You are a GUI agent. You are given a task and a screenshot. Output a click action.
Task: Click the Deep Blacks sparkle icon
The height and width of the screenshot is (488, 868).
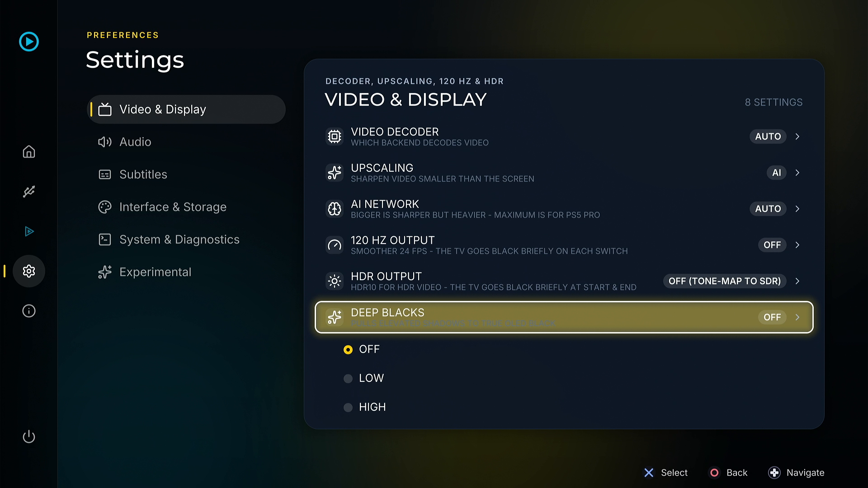pos(335,317)
